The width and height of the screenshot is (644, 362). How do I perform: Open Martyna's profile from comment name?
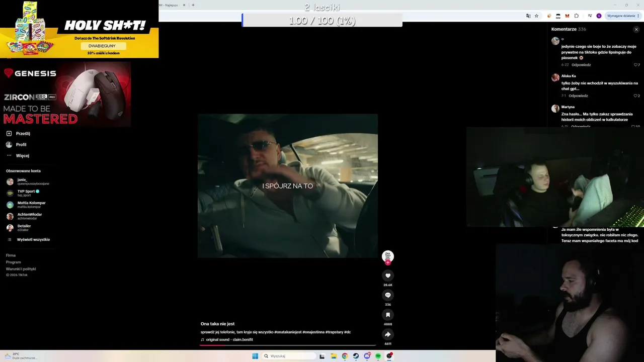(568, 107)
